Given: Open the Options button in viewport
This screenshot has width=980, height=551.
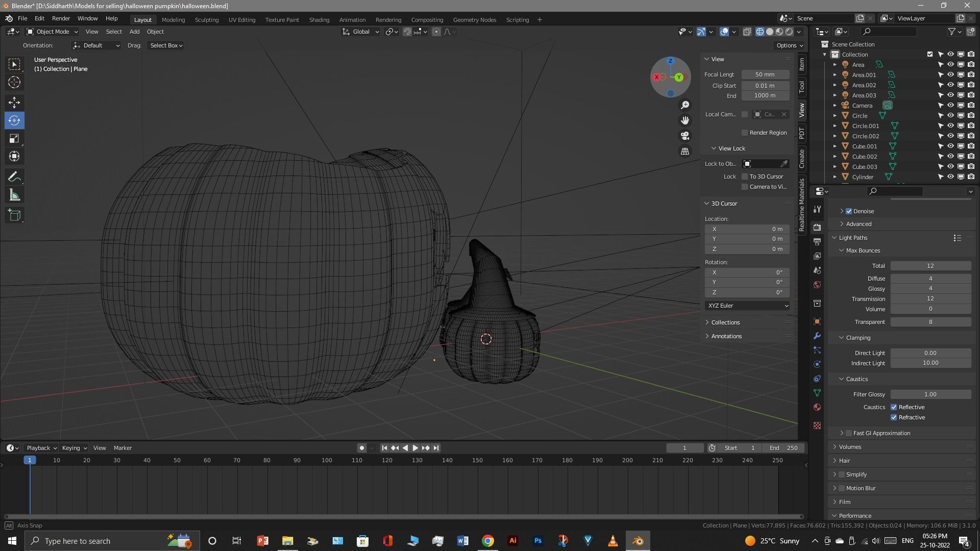Looking at the screenshot, I should click(x=790, y=45).
